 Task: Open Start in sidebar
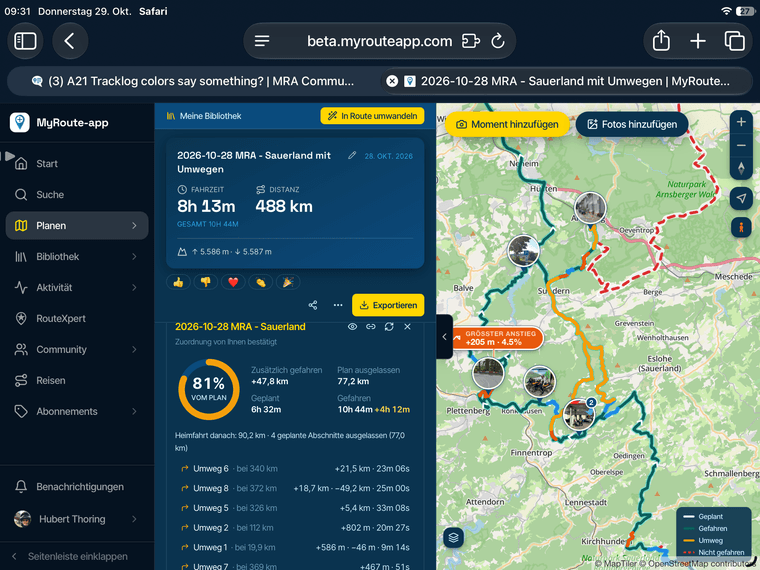click(x=77, y=164)
